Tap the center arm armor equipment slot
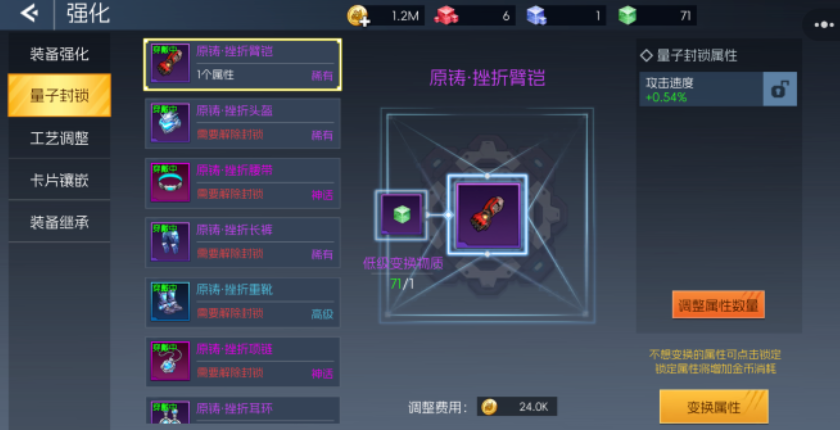Viewport: 840px width, 430px height. pyautogui.click(x=488, y=215)
